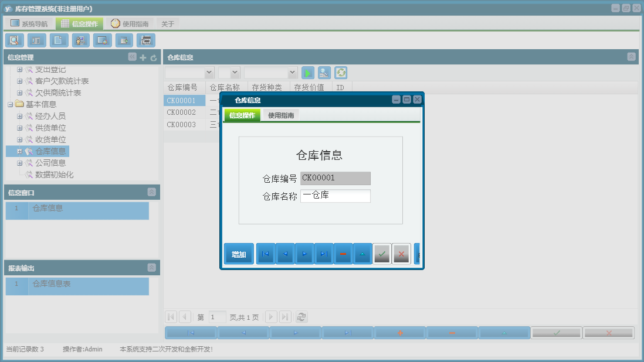
Task: Open the search/query tool in the toolbar
Action: [14, 40]
